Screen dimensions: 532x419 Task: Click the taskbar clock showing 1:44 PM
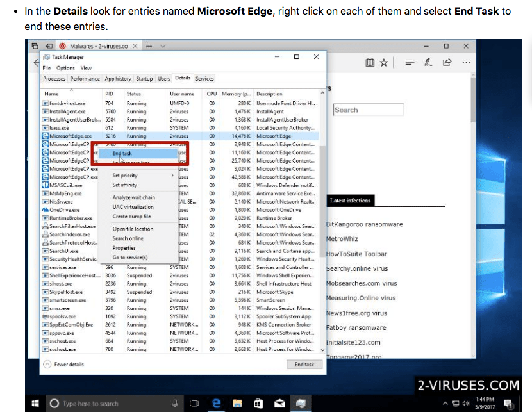485,403
